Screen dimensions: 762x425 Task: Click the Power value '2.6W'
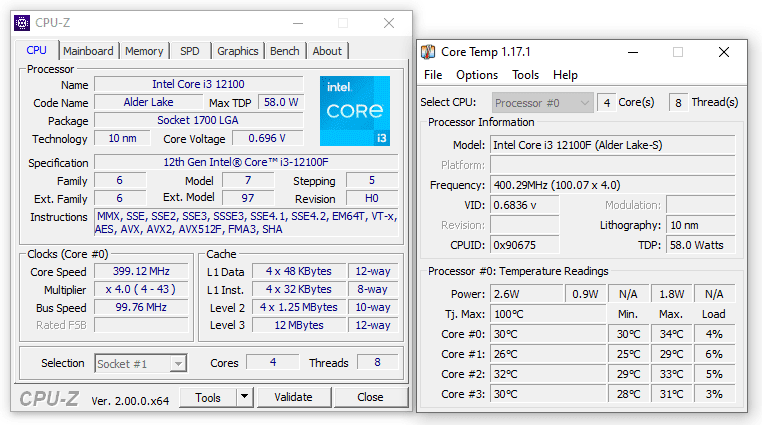(x=527, y=294)
